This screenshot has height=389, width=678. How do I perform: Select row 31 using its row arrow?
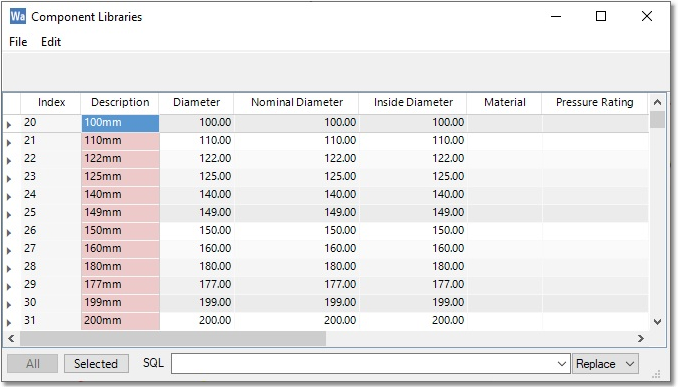10,322
